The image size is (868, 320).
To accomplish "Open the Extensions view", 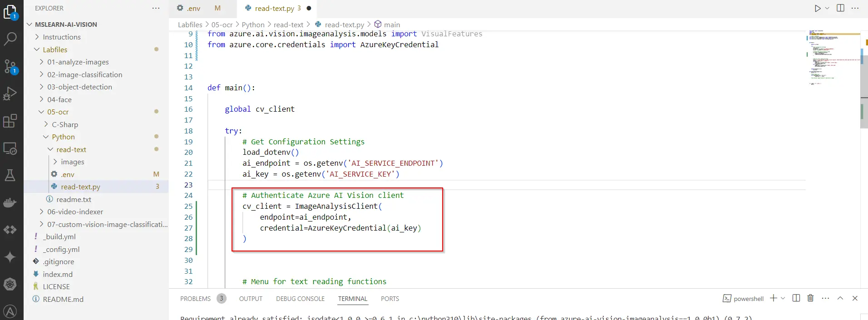I will pyautogui.click(x=10, y=121).
